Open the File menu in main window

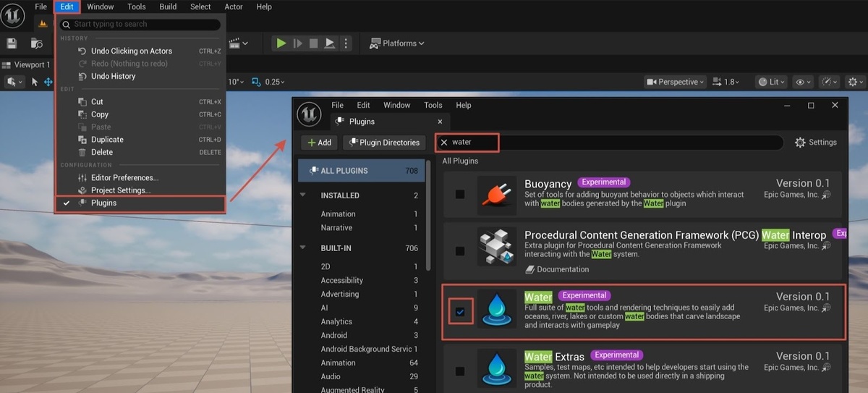[x=41, y=7]
